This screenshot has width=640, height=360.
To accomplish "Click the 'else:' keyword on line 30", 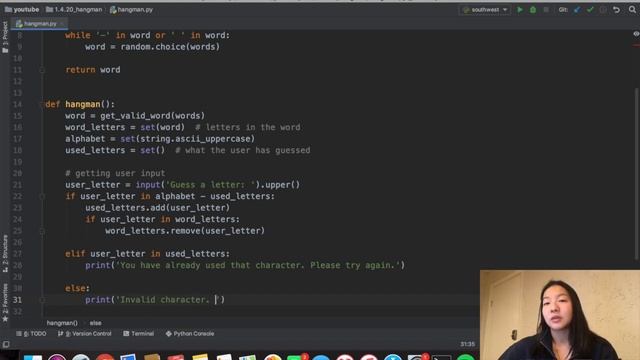I will [78, 288].
